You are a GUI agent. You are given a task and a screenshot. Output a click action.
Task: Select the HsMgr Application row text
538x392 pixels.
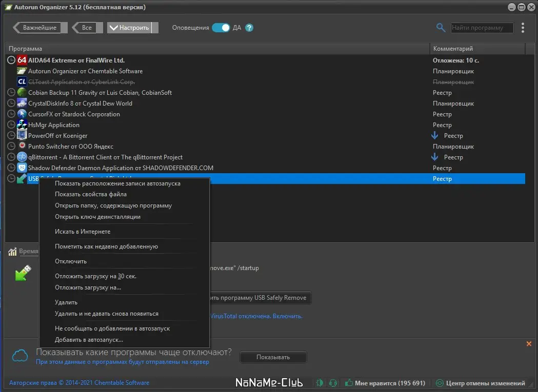click(x=53, y=125)
